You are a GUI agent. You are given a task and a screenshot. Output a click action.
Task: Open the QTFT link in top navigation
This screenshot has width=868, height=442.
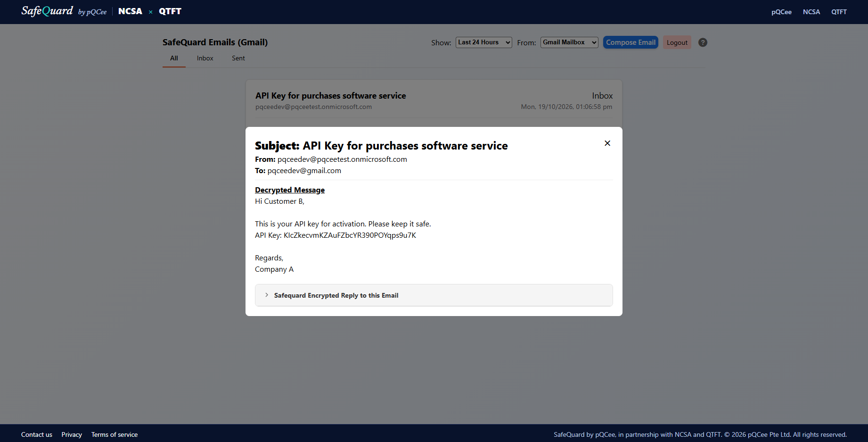(839, 12)
